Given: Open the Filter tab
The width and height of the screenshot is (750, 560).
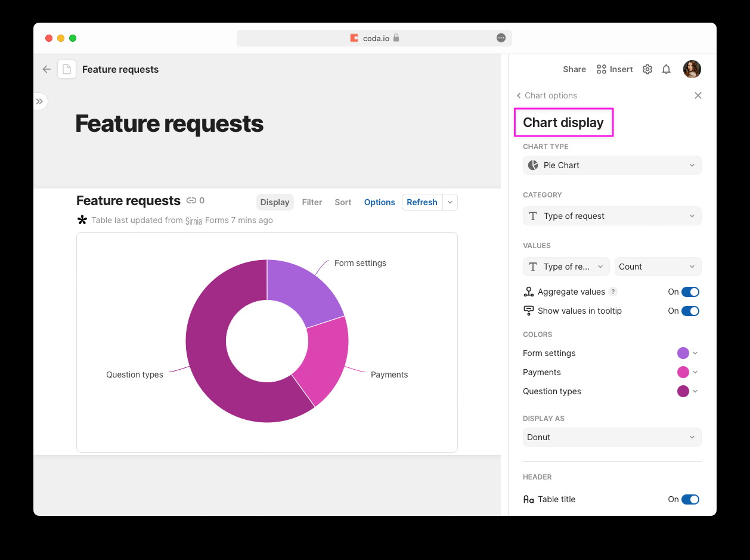Looking at the screenshot, I should 312,202.
